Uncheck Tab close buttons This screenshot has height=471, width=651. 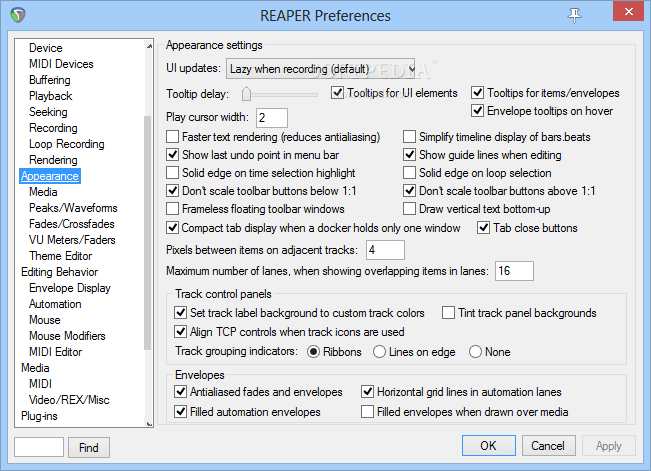(483, 228)
